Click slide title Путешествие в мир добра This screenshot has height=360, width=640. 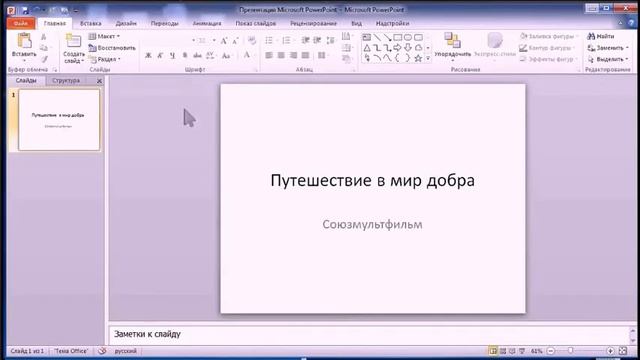[x=372, y=180]
